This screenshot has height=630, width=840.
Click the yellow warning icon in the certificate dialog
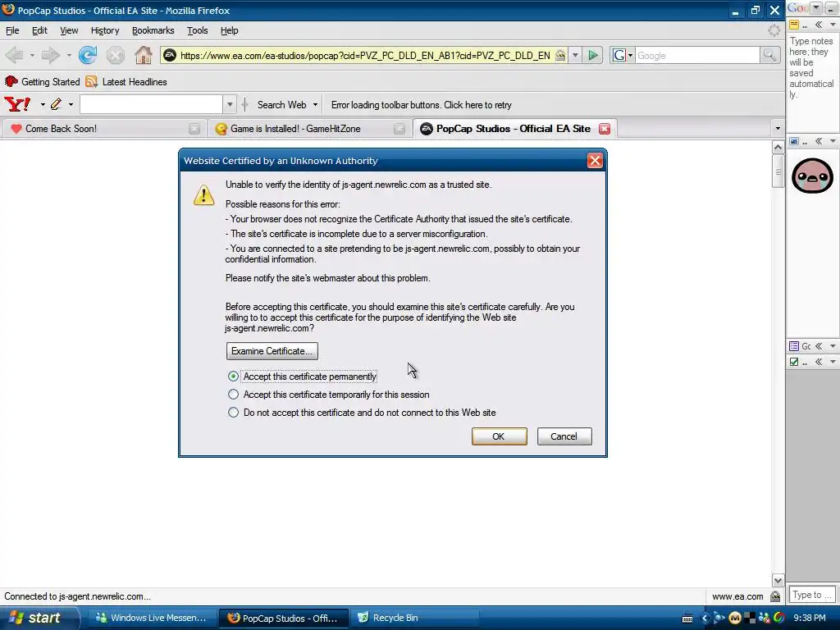203,195
